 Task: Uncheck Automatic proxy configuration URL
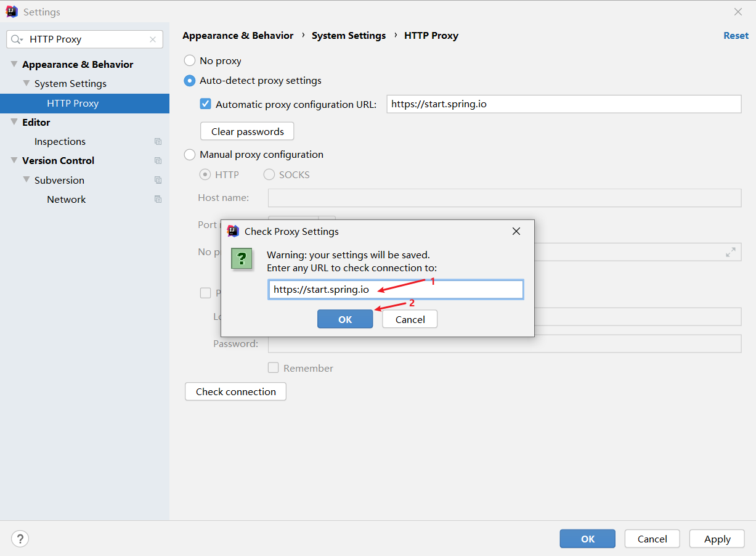point(205,104)
